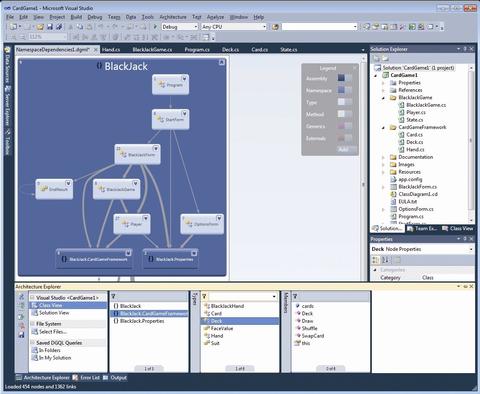Image resolution: width=480 pixels, height=394 pixels.
Task: Click the New Project toolbar icon
Action: point(13,27)
